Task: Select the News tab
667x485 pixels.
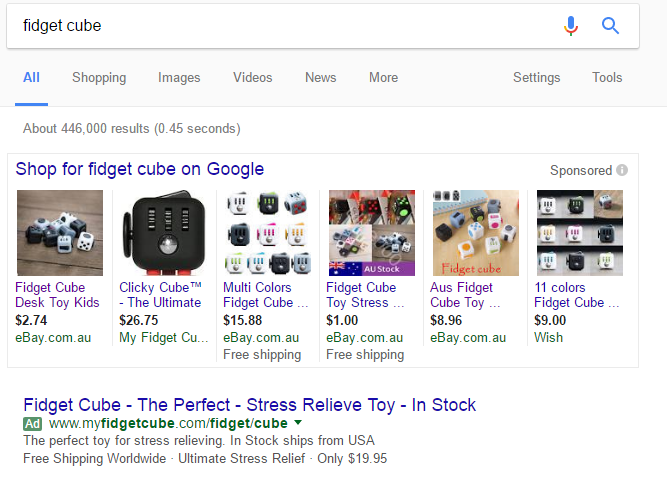Action: 320,77
